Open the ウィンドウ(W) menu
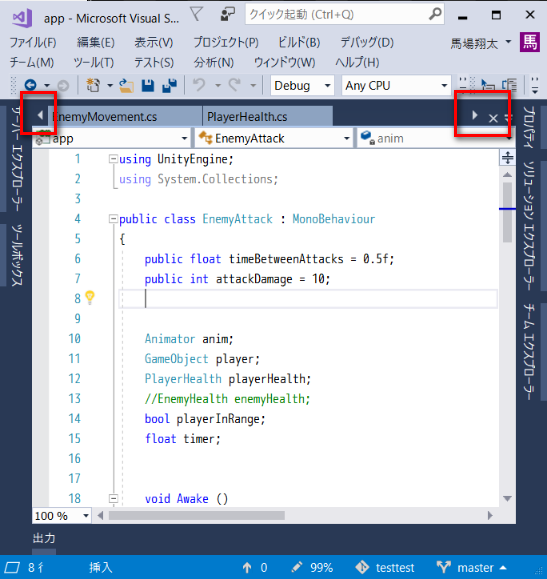The image size is (547, 579). [x=284, y=62]
